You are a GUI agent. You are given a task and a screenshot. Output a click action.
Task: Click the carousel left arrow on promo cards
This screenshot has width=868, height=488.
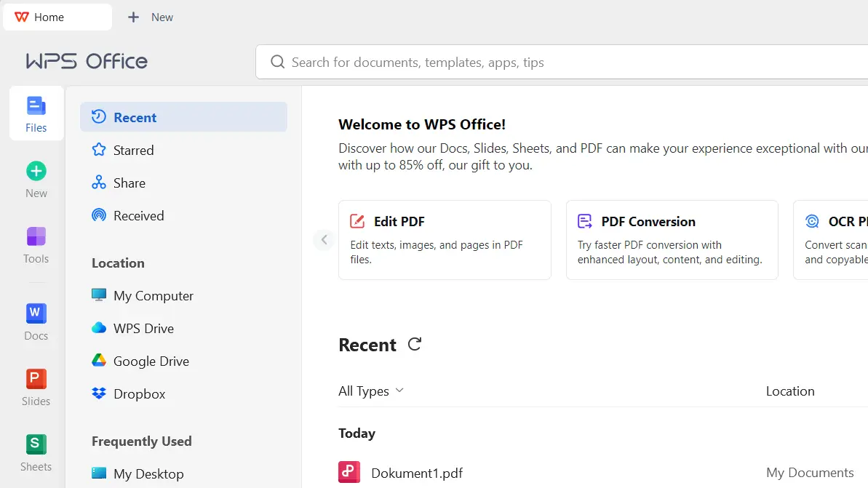pos(324,239)
